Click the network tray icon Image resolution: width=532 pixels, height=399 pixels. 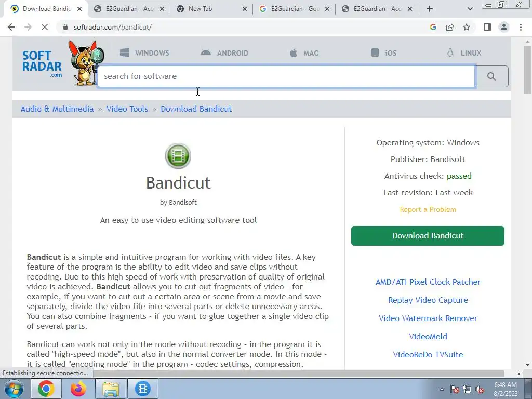tap(467, 389)
